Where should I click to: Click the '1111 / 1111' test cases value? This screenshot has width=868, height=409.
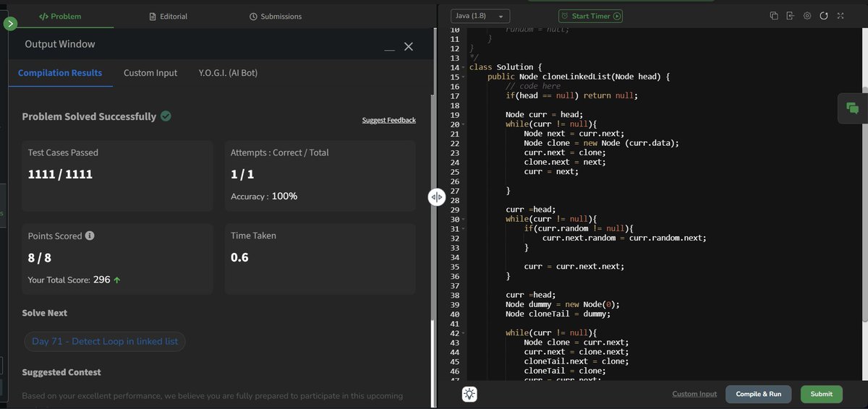[60, 174]
